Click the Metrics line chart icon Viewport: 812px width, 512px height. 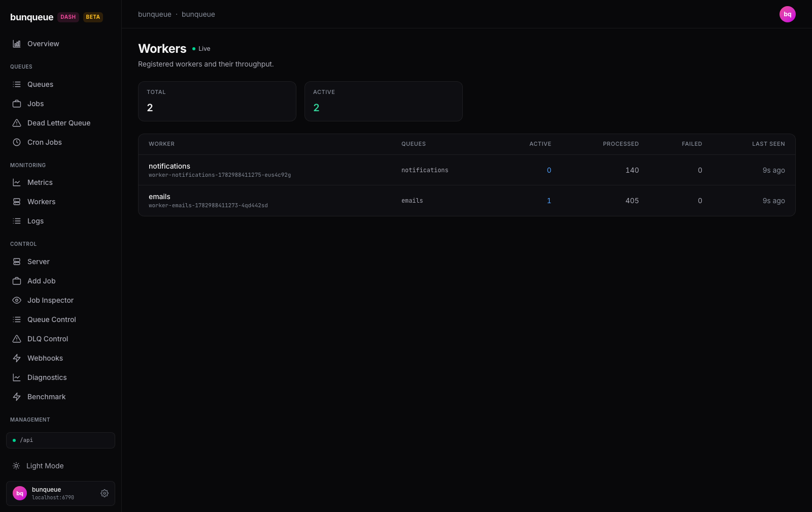click(17, 182)
